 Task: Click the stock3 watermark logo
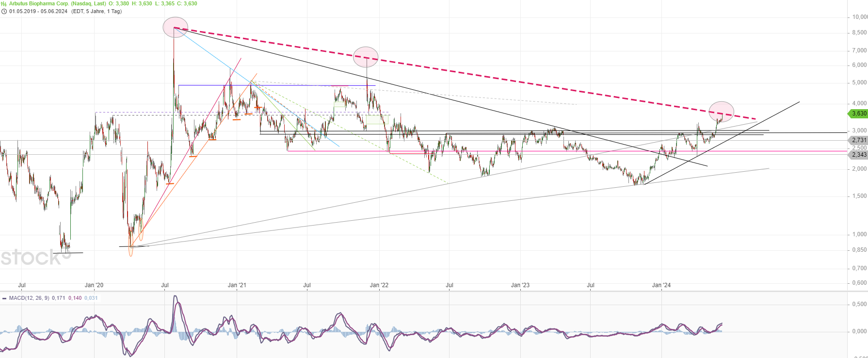coord(35,257)
